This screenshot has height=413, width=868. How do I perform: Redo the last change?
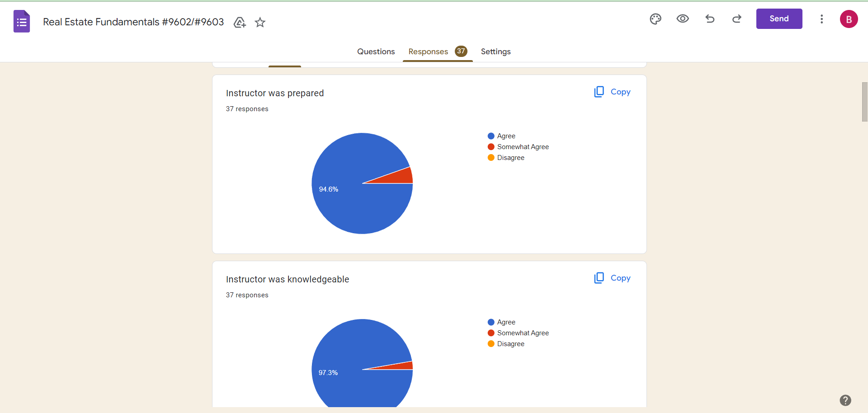click(737, 19)
